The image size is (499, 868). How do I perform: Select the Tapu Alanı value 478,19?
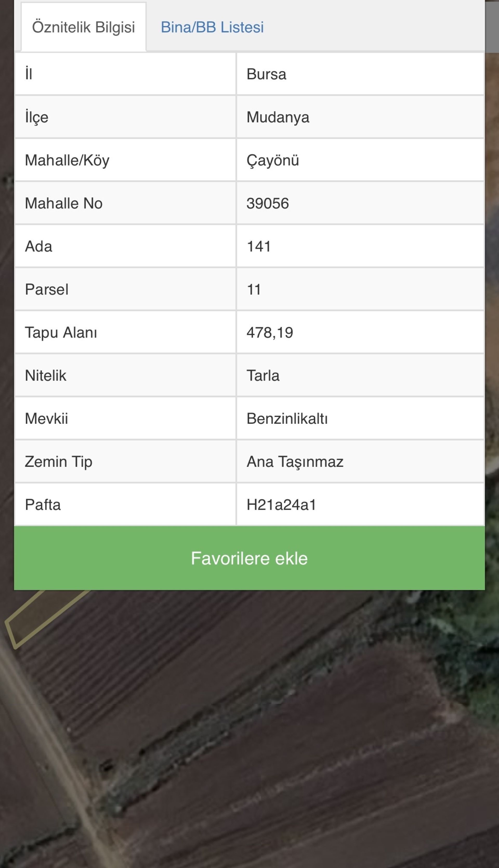(270, 333)
